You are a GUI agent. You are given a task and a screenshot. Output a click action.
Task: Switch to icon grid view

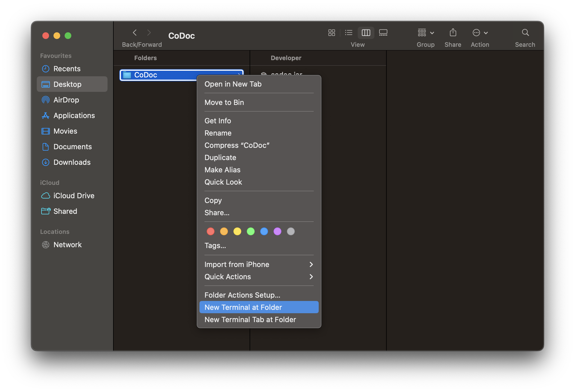pyautogui.click(x=332, y=33)
